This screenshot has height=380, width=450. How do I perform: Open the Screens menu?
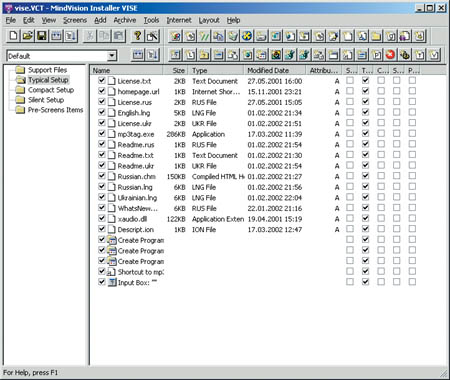pyautogui.click(x=75, y=20)
